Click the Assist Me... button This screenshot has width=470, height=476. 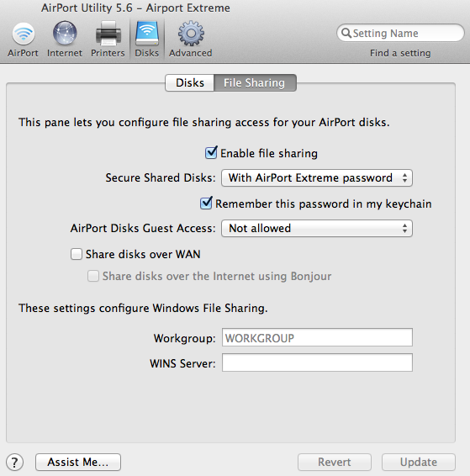[78, 462]
